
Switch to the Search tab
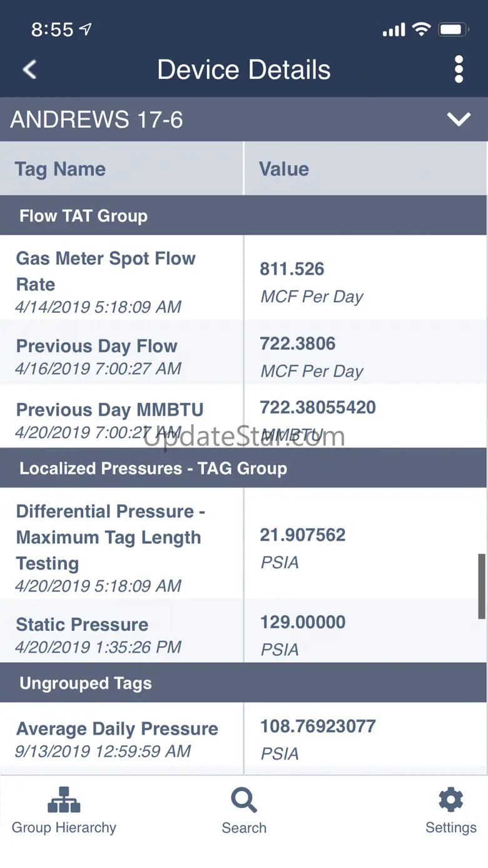[244, 810]
